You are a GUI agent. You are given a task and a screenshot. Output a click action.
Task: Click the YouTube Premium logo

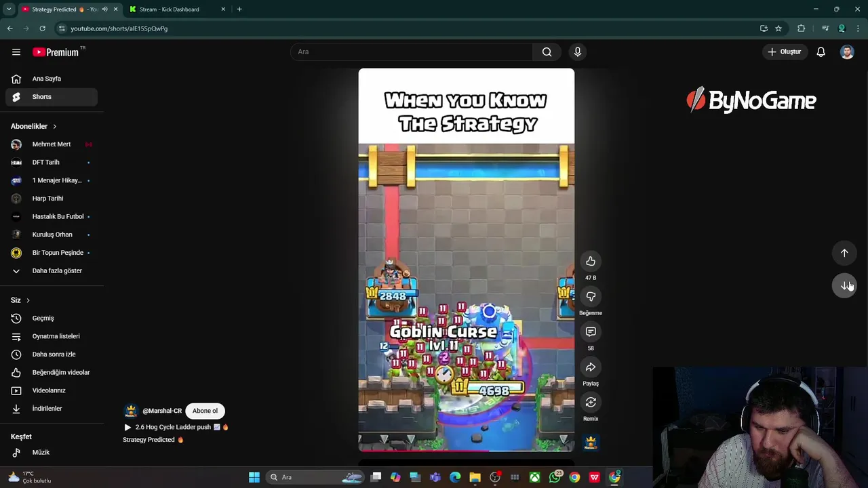[56, 52]
